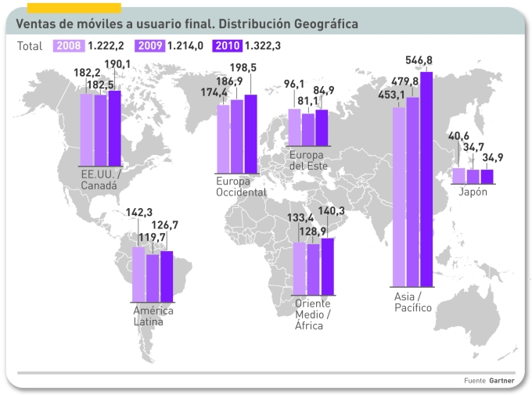
Task: Click the 2010 bar for Oriente Medio / África
Action: point(328,267)
